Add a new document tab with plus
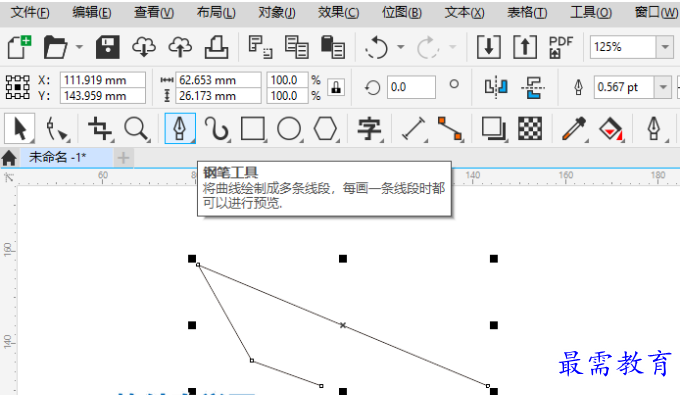The width and height of the screenshot is (680, 395). click(123, 158)
